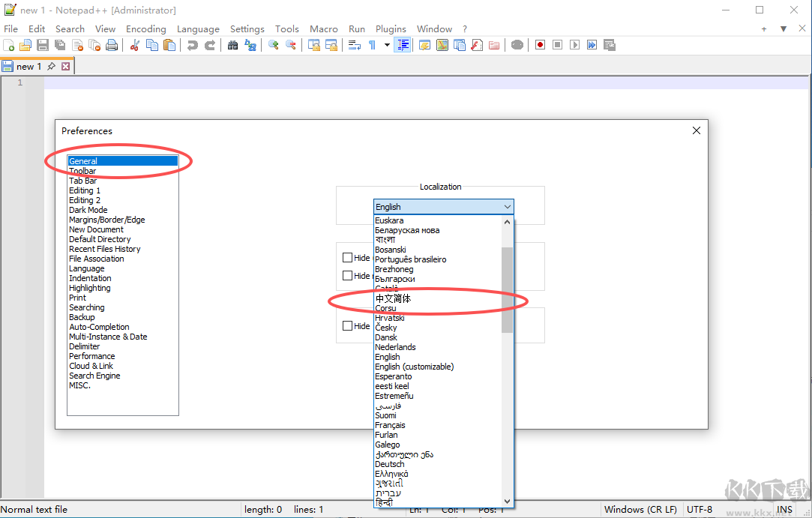Close the Preferences dialog
The height and width of the screenshot is (518, 812).
coord(697,130)
